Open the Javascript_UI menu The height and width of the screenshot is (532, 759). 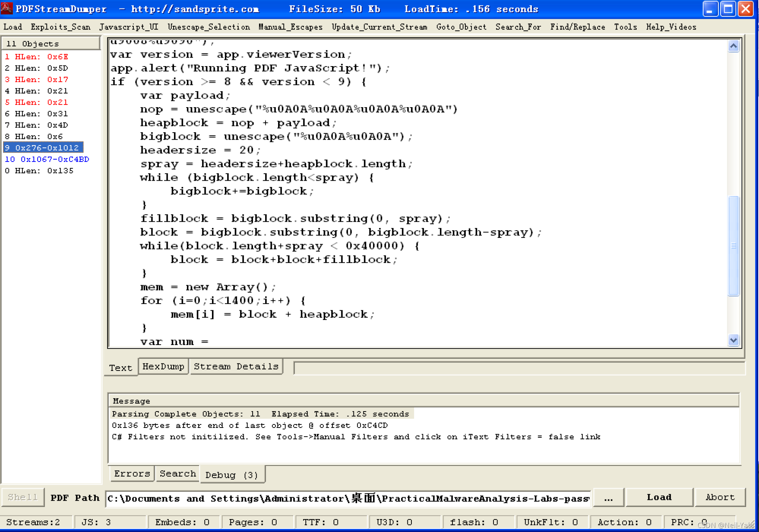point(129,27)
